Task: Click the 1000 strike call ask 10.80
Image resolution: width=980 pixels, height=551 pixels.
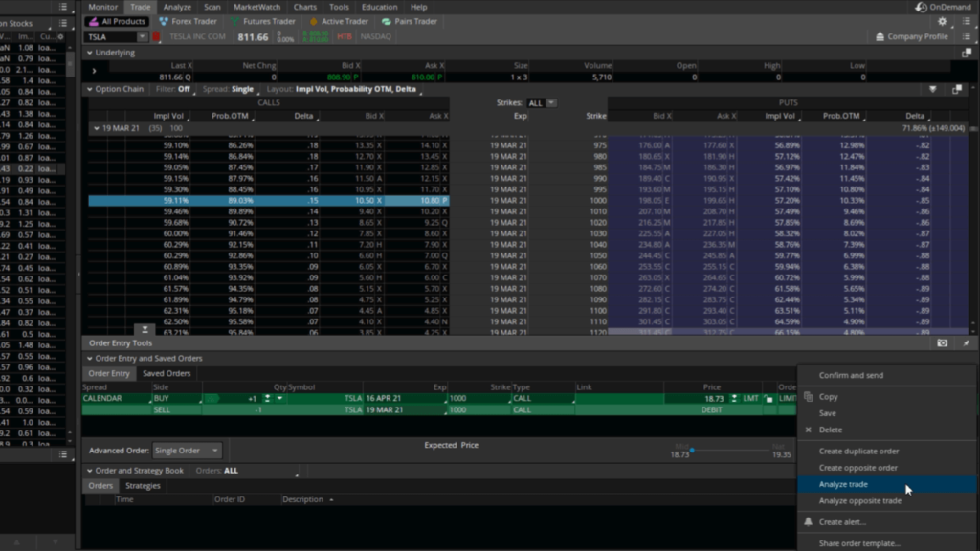Action: click(416, 201)
